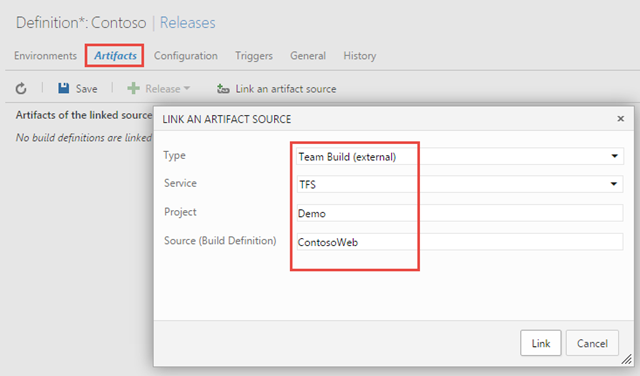
Task: Select the TFS service combo box
Action: (460, 184)
